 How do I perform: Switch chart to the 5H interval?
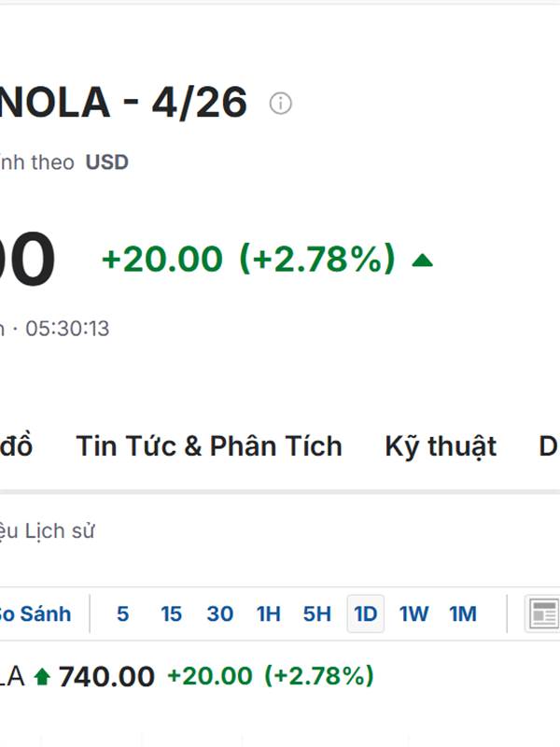[x=317, y=613]
